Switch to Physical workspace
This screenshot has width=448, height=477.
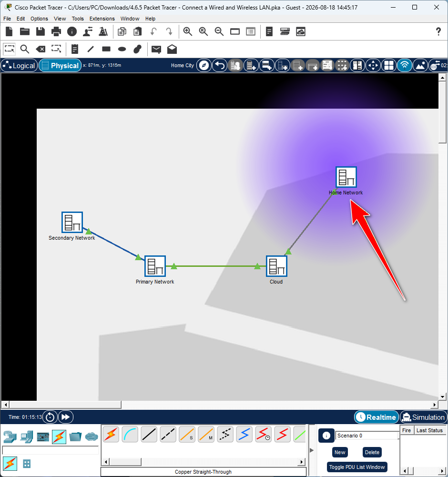click(x=60, y=65)
